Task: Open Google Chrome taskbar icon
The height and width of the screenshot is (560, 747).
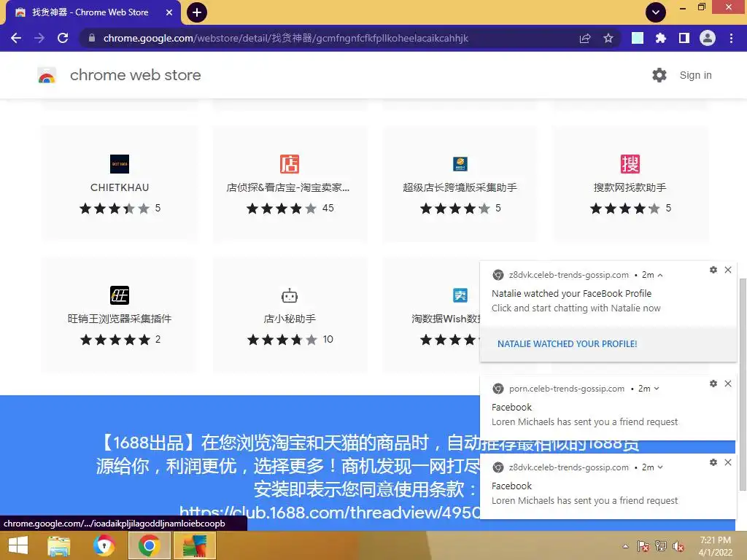Action: [149, 545]
